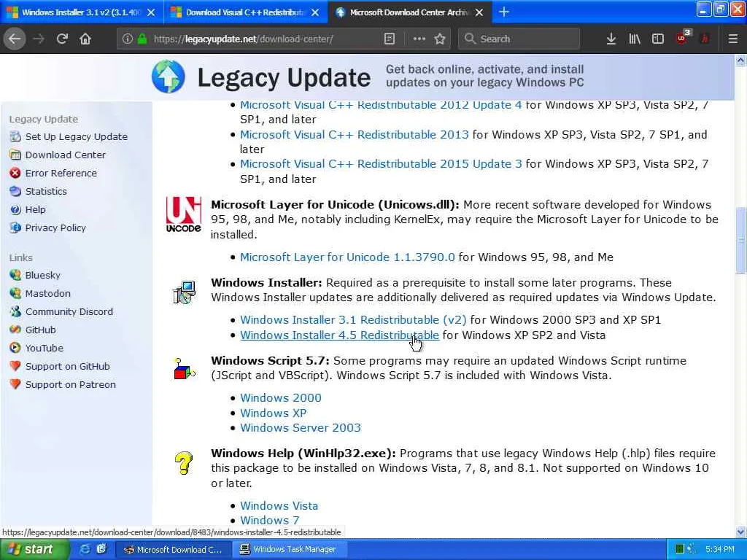
Task: Open the Bluesky link
Action: [43, 275]
